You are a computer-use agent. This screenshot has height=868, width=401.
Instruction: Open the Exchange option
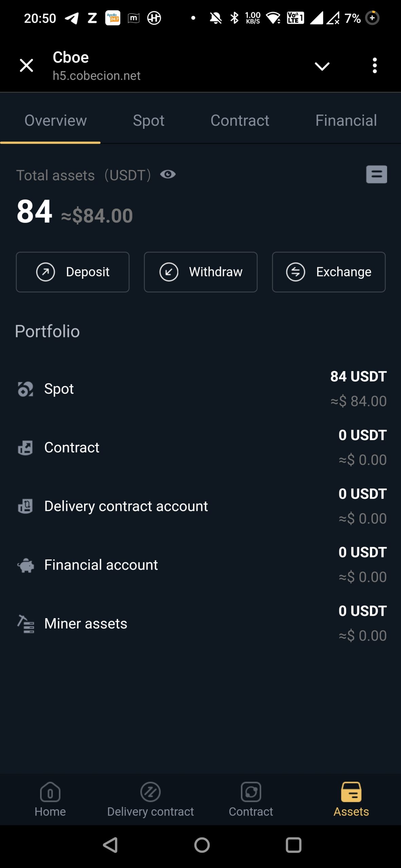328,272
